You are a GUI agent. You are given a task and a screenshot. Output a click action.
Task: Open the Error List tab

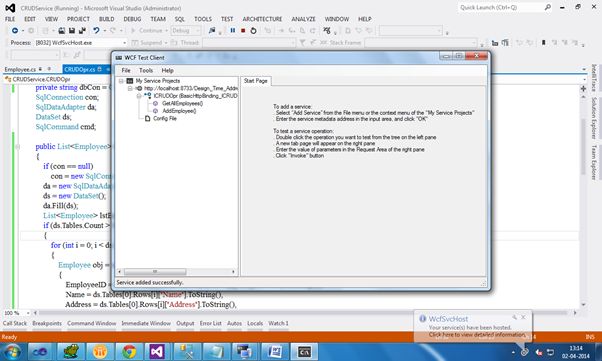210,324
